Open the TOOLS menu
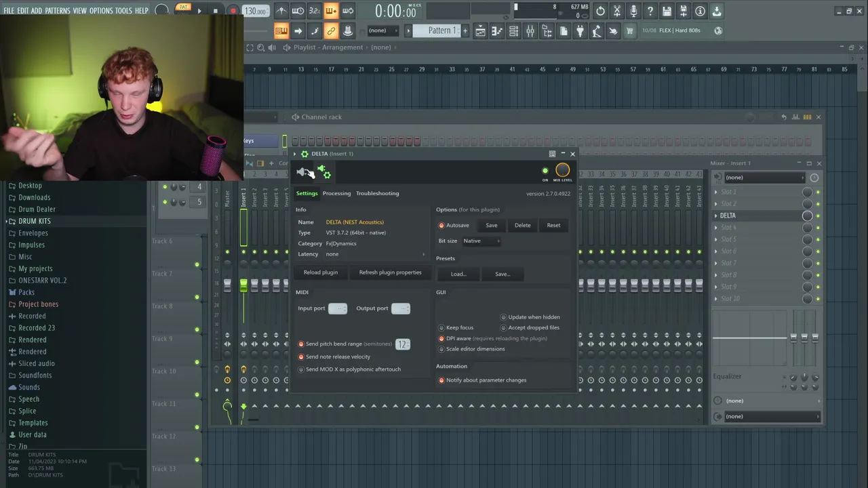The height and width of the screenshot is (488, 868). point(123,11)
